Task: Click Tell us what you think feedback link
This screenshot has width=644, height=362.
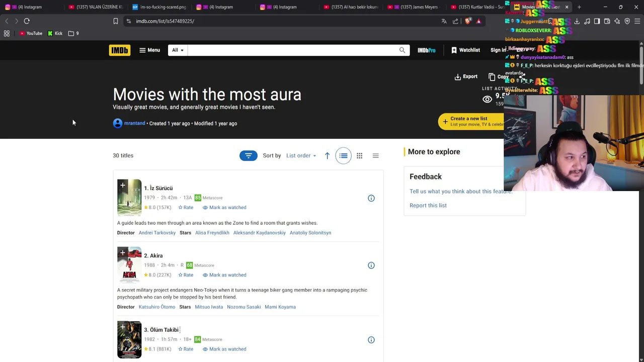Action: (461, 191)
